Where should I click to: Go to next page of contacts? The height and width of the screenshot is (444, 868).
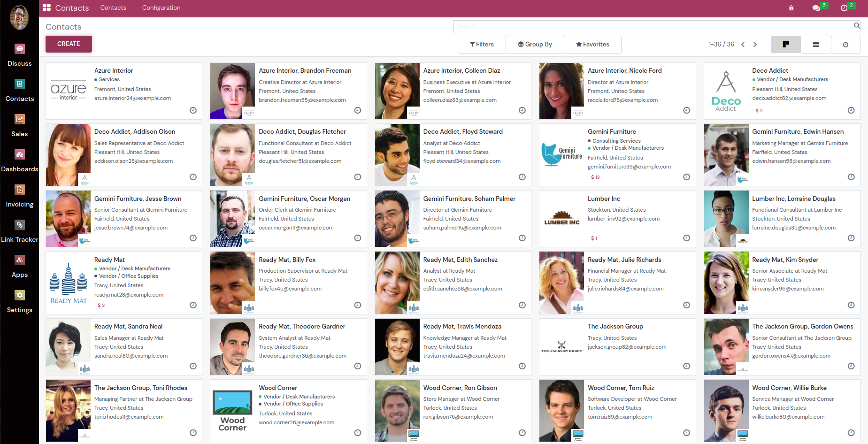tap(755, 45)
